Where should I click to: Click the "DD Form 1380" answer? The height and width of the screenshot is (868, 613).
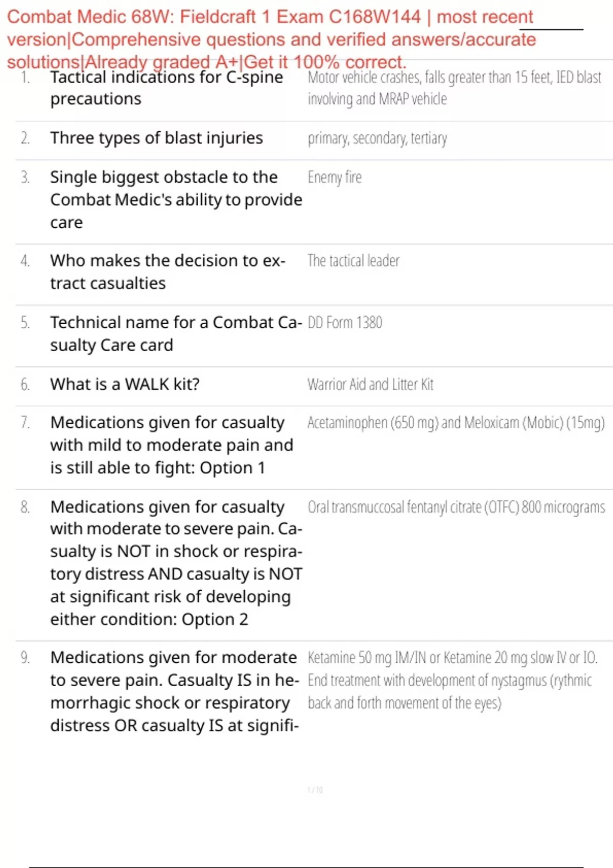[x=345, y=323]
